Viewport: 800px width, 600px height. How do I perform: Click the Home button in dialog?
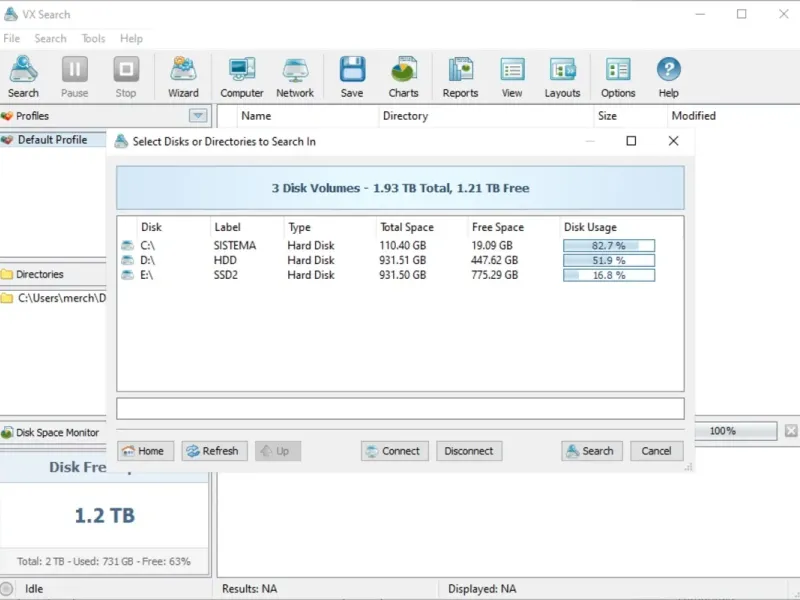pos(145,451)
